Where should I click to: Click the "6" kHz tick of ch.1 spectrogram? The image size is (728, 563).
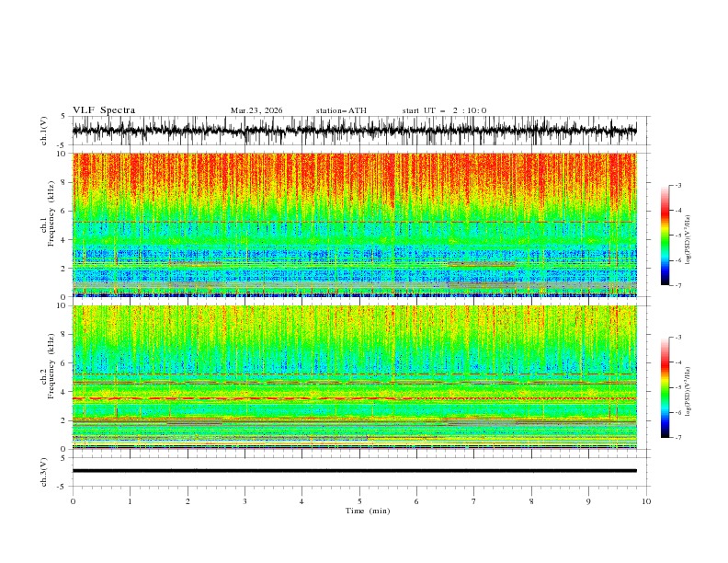[x=64, y=212]
